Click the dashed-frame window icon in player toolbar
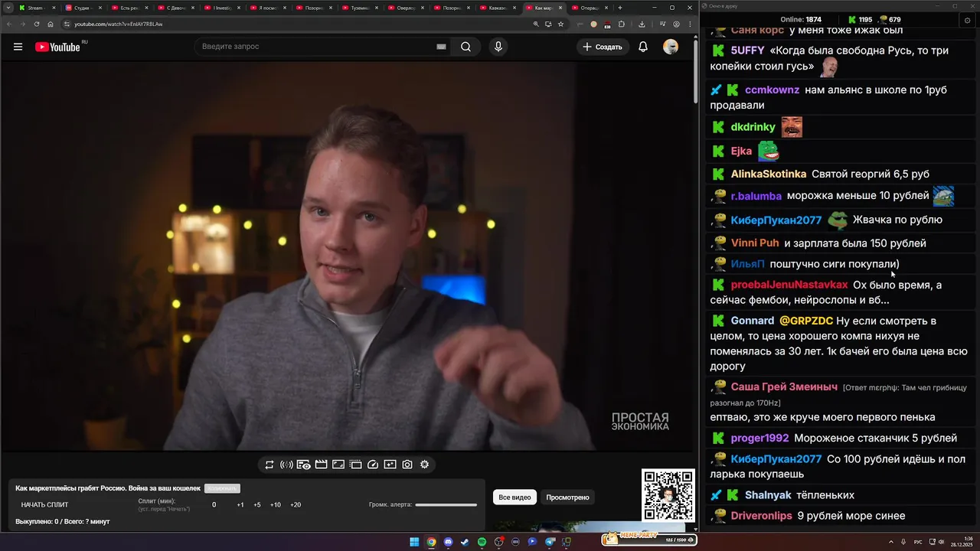 (x=355, y=465)
